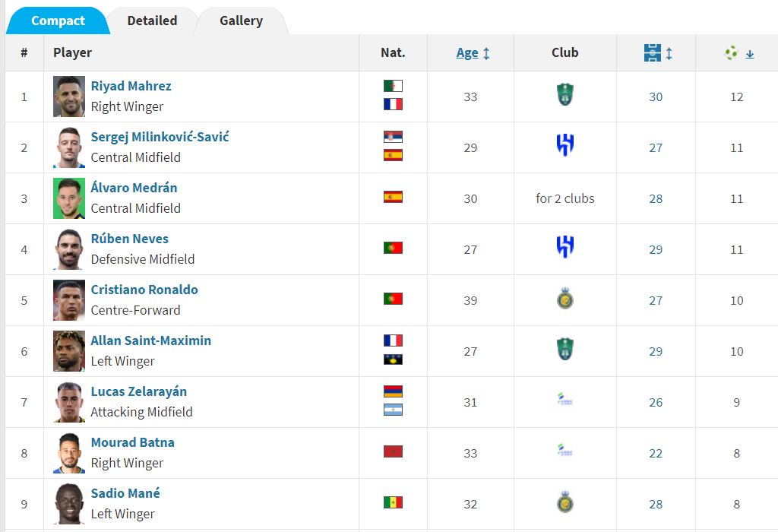Viewport: 778px width, 532px height.
Task: Click Álvaro Medrán player photo
Action: (68, 198)
